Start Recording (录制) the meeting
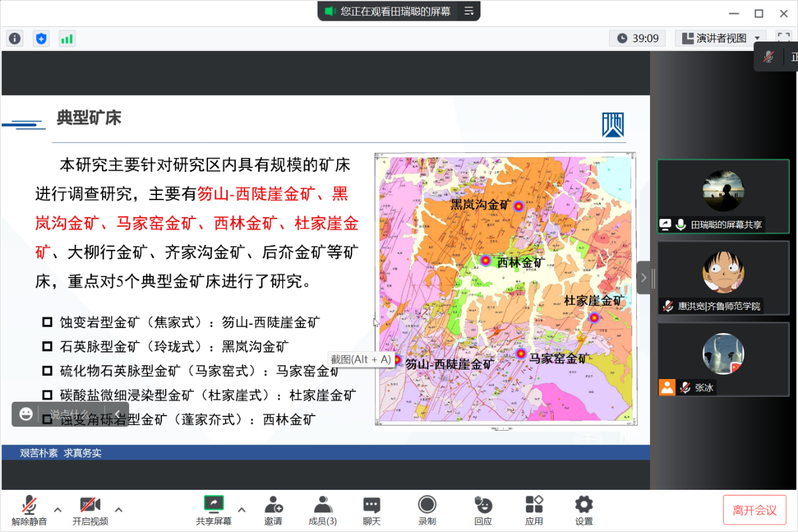This screenshot has height=532, width=798. click(427, 510)
